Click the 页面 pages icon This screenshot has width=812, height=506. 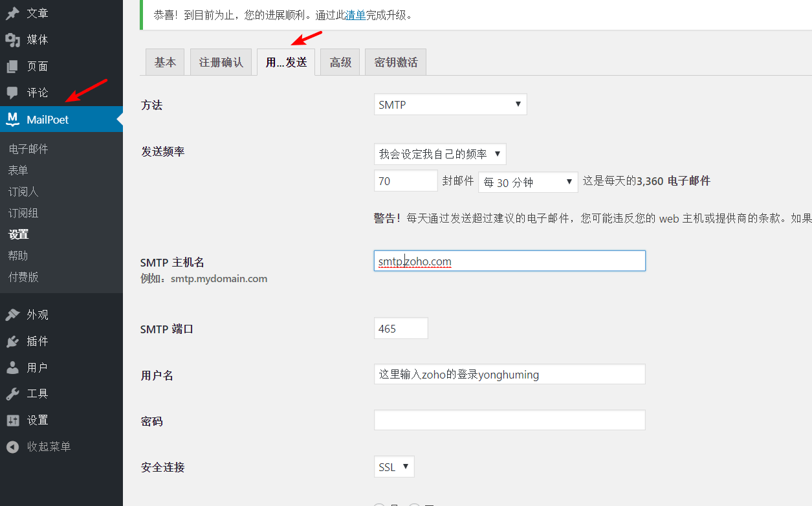coord(12,67)
